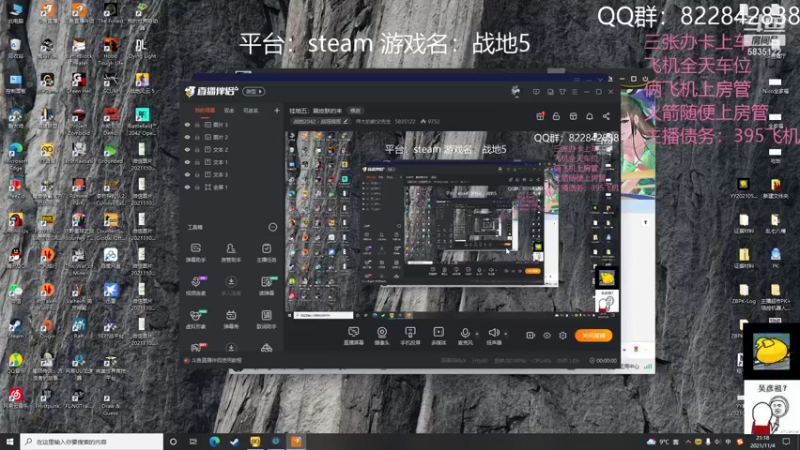Screen dimensions: 800x450
Task: Click the Battlefield 2042 Open desktop shortcut
Action: (x=142, y=120)
